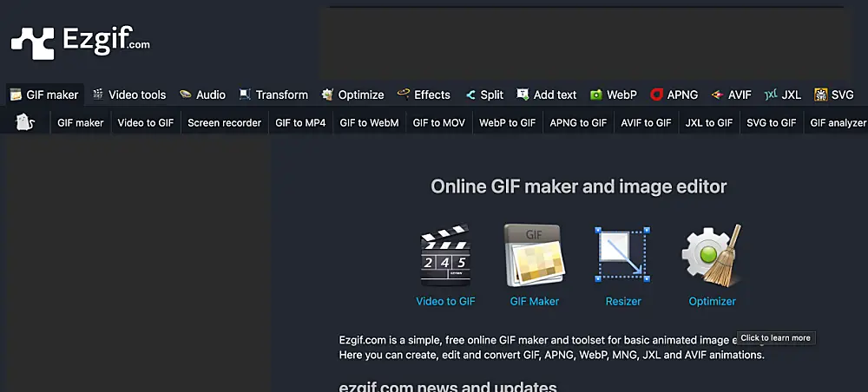Image resolution: width=868 pixels, height=392 pixels.
Task: Follow the blue Video to GIF link
Action: 445,301
